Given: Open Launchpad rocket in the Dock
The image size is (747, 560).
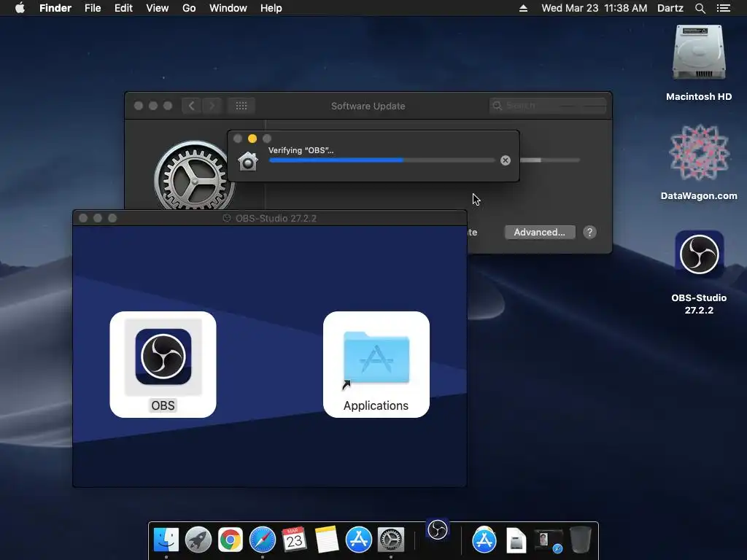Looking at the screenshot, I should (x=198, y=540).
